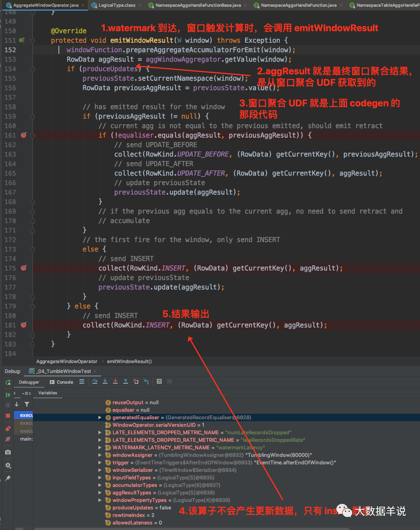420x530 pixels.
Task: Open View Breakpoints with the red dots icon
Action: coord(8,428)
